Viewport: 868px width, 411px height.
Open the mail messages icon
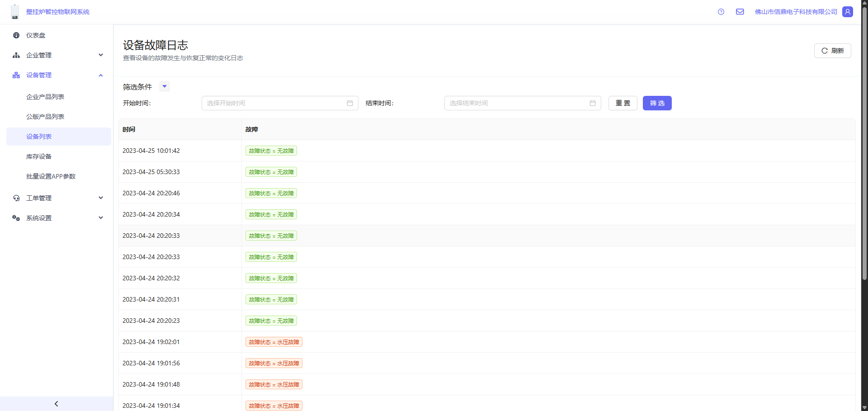[740, 12]
